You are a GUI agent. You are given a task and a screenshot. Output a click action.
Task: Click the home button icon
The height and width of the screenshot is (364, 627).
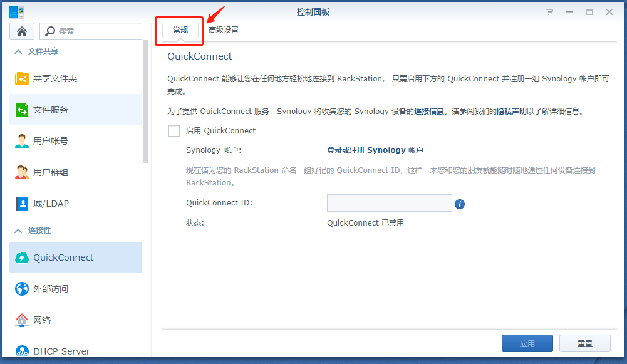tap(22, 31)
